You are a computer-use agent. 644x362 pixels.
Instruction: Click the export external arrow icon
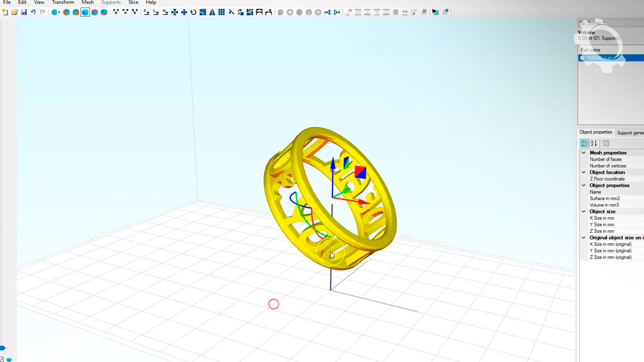click(446, 12)
